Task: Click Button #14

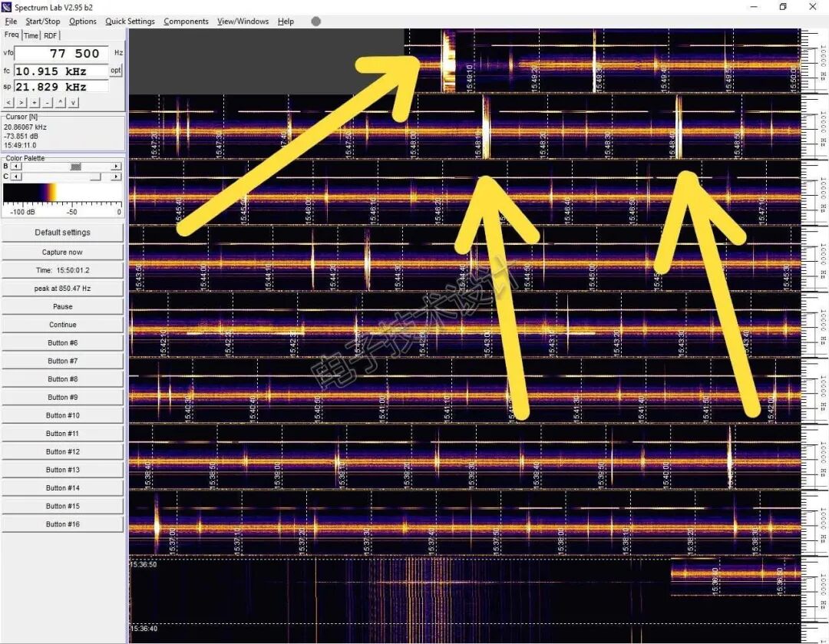Action: click(62, 488)
